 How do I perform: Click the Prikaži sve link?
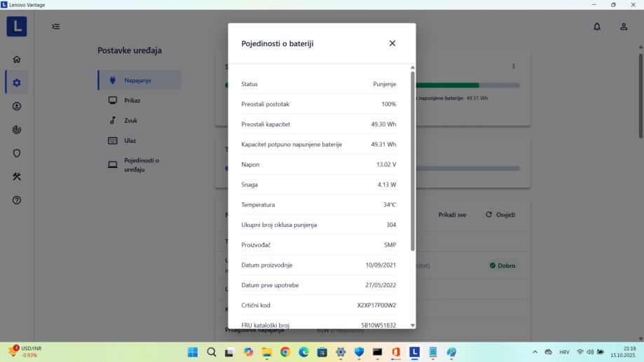click(x=452, y=215)
